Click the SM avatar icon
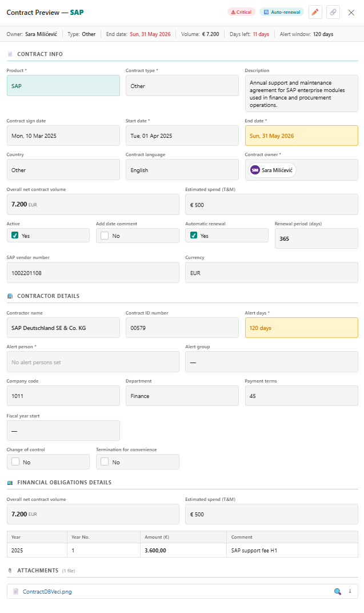The width and height of the screenshot is (364, 613). (x=255, y=170)
